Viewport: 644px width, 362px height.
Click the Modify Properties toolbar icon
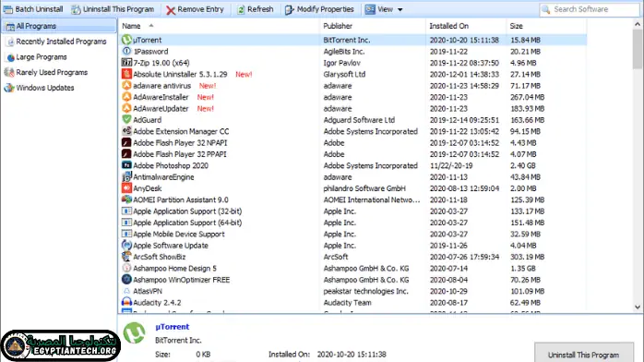point(289,9)
